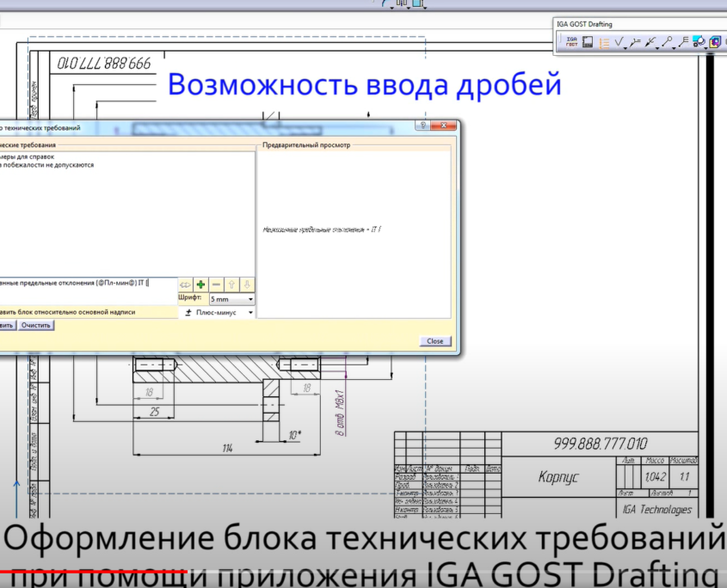The width and height of the screenshot is (727, 588).
Task: Open the title block frame tool icon
Action: pyautogui.click(x=588, y=42)
